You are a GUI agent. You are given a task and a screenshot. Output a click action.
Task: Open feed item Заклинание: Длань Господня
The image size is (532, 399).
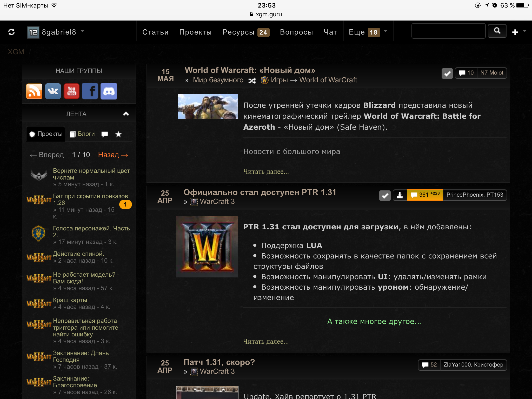click(x=81, y=356)
